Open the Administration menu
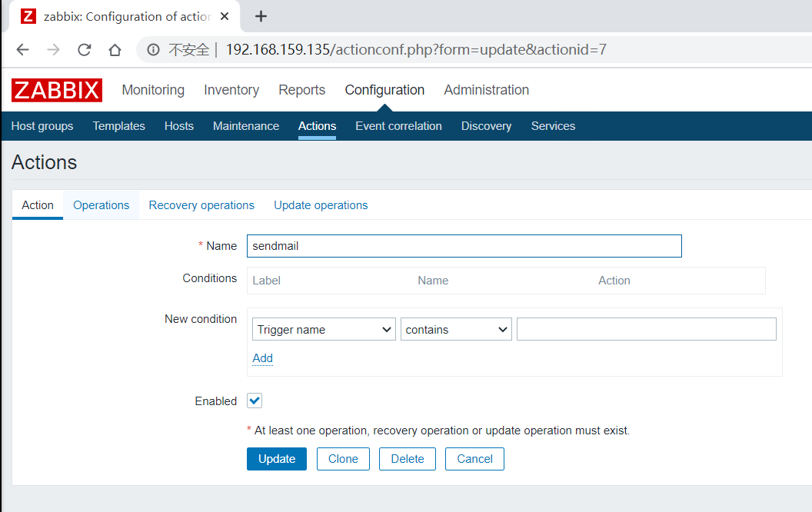The height and width of the screenshot is (512, 812). [487, 90]
